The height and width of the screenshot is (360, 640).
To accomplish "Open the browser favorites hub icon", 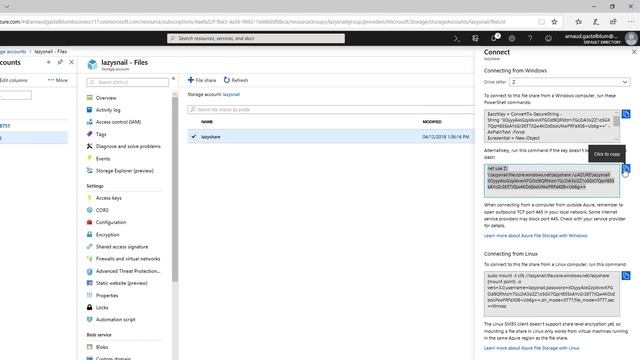I will 578,22.
